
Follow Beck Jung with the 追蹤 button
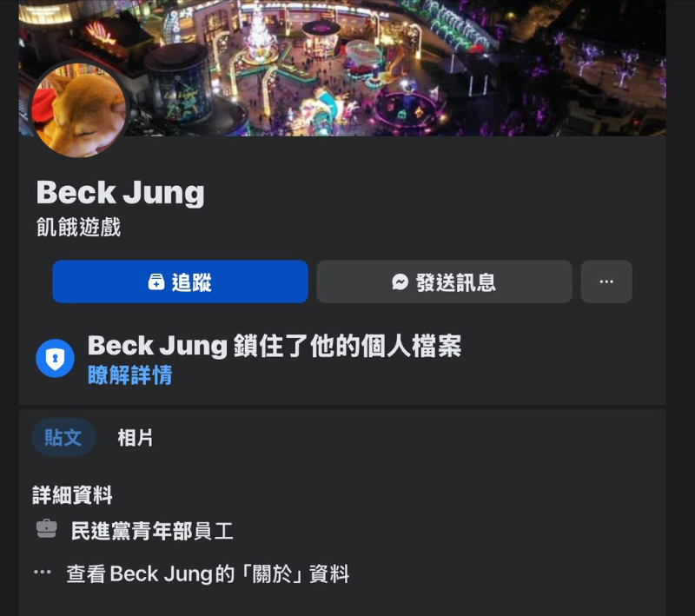[180, 282]
